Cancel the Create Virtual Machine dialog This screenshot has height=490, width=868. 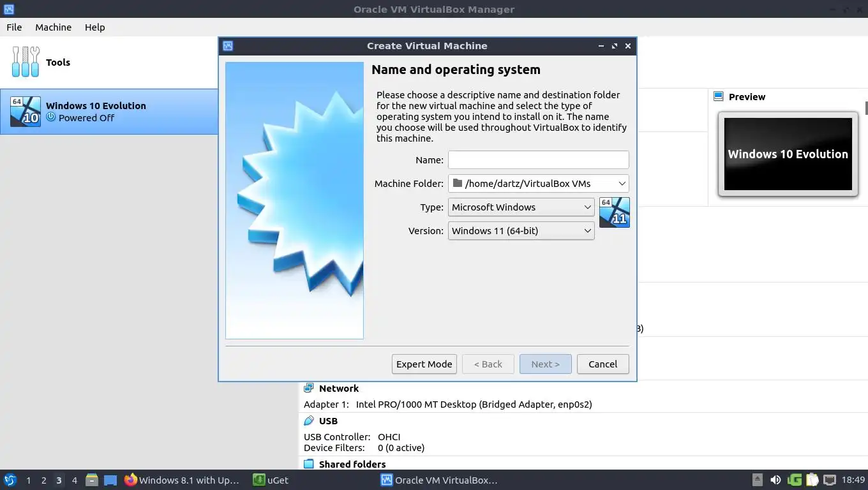point(602,364)
